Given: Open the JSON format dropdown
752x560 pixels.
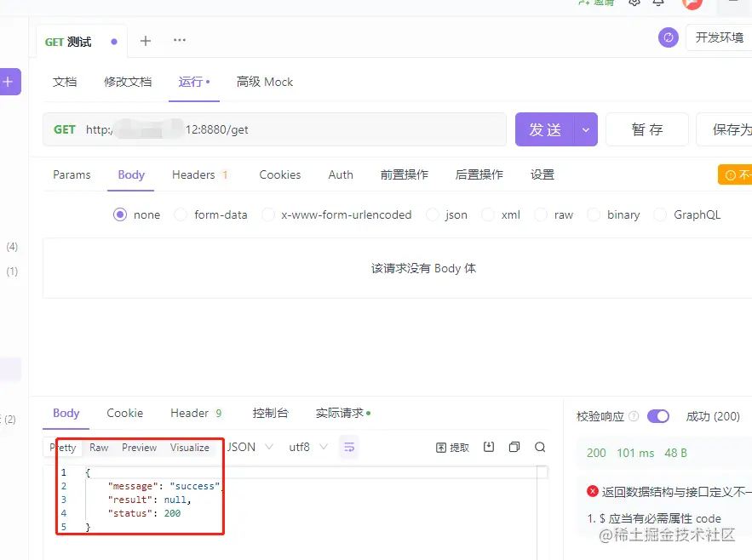Looking at the screenshot, I should click(x=250, y=447).
